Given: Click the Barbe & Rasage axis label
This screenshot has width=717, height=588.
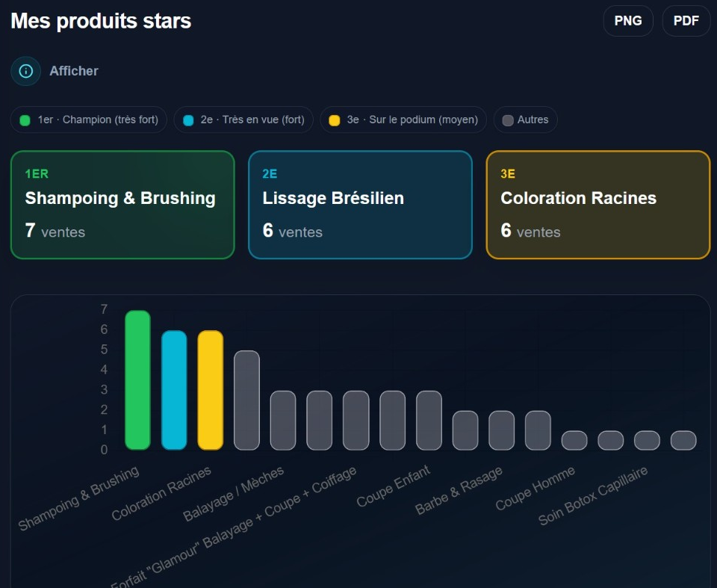Looking at the screenshot, I should point(459,490).
